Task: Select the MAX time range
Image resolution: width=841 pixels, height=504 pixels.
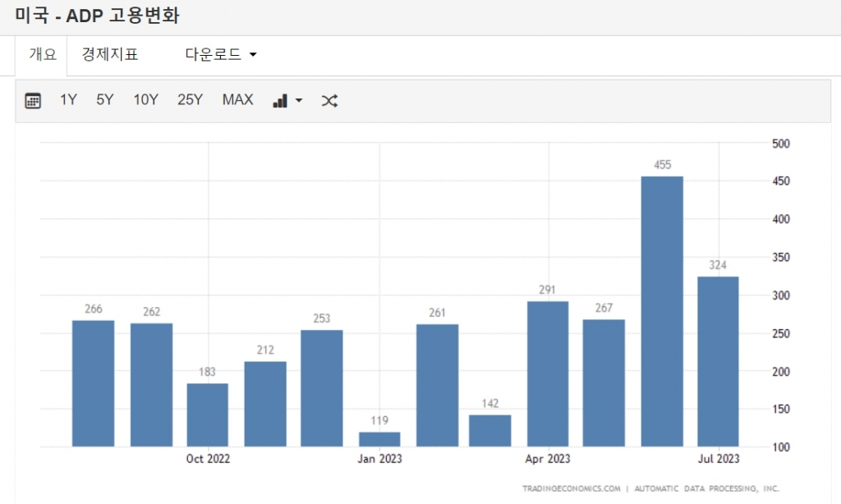Action: [x=237, y=100]
